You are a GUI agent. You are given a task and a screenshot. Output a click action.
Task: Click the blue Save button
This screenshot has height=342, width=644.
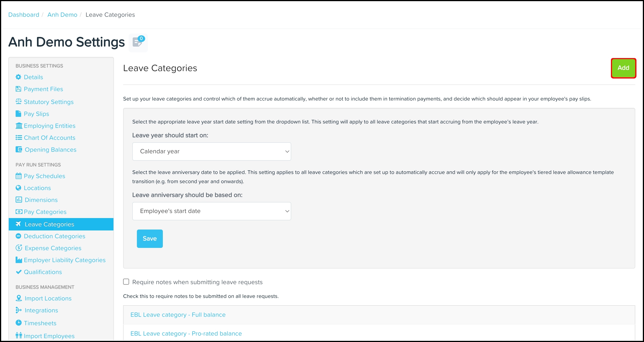(x=150, y=238)
